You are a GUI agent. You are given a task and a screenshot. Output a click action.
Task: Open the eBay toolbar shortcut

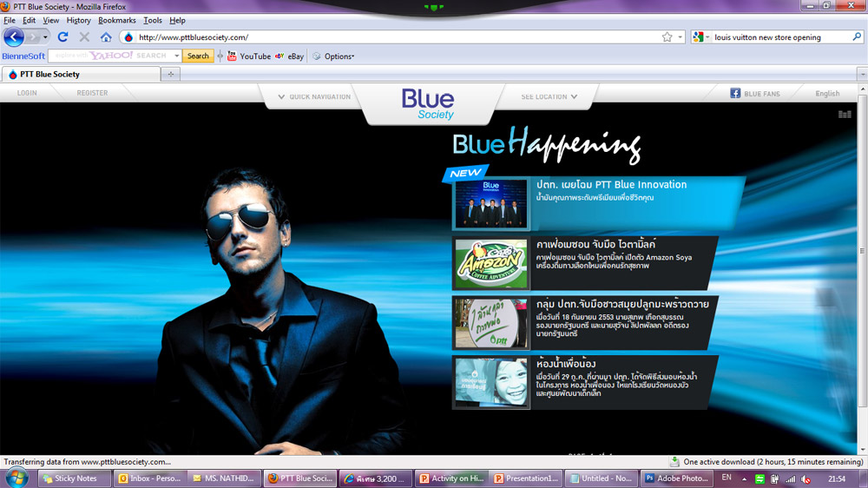[x=289, y=56]
